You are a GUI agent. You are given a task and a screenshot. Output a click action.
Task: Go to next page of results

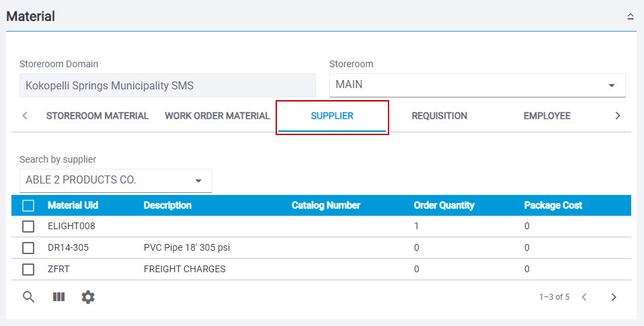pos(614,297)
